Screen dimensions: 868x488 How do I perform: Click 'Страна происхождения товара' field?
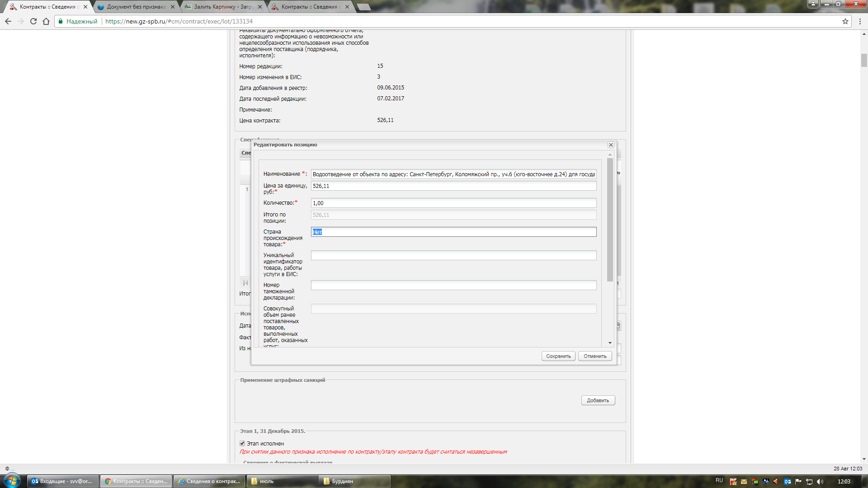[453, 232]
